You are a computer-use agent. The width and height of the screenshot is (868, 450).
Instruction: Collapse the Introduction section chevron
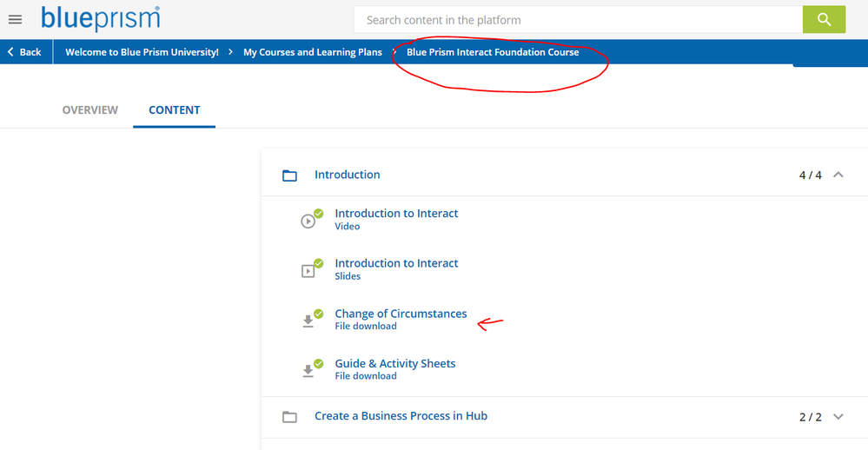click(x=838, y=175)
